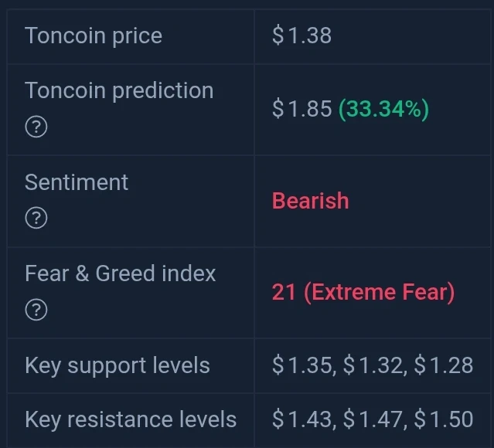Click the red Bearish sentiment value
494x448 pixels.
[310, 201]
